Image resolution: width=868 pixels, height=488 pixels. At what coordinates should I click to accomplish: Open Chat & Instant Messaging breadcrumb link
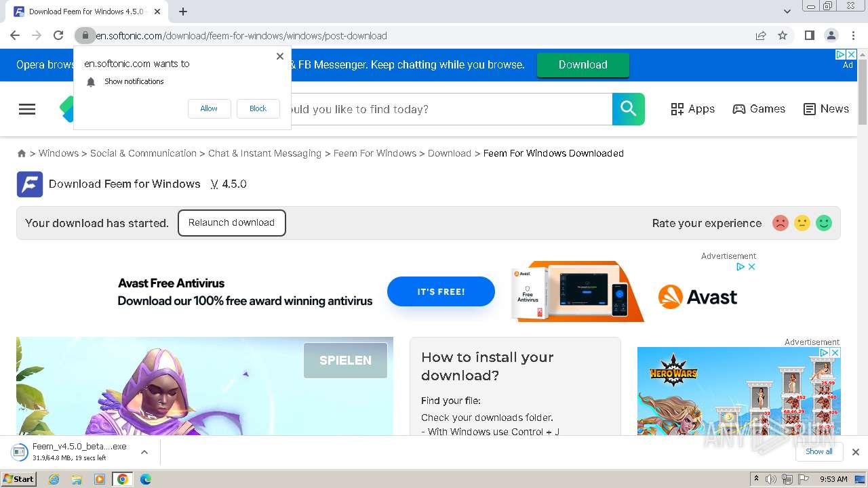coord(264,153)
